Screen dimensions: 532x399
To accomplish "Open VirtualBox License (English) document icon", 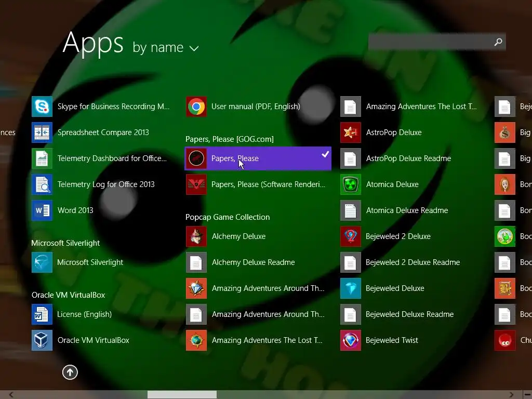I will pyautogui.click(x=42, y=314).
